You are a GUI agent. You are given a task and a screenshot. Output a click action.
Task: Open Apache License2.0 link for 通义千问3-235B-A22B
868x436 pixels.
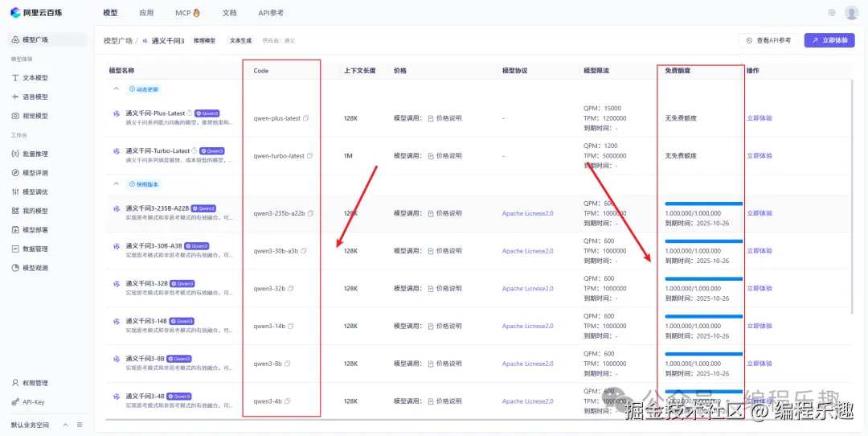pyautogui.click(x=527, y=212)
